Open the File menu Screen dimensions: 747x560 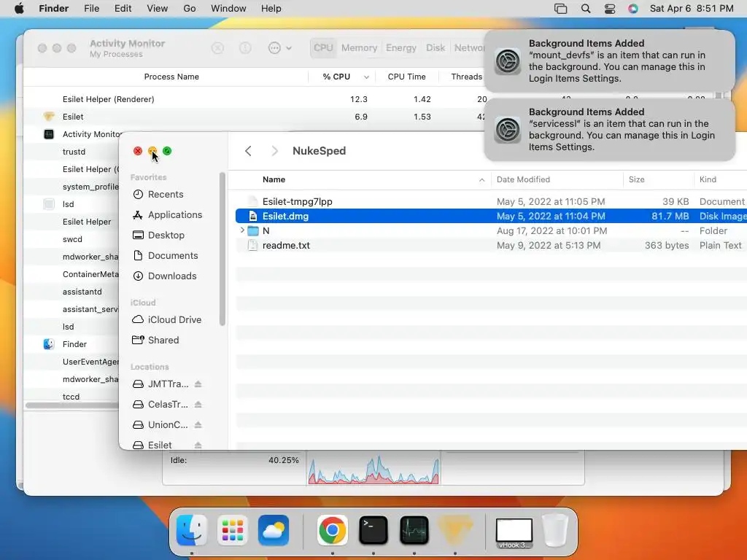coord(91,9)
